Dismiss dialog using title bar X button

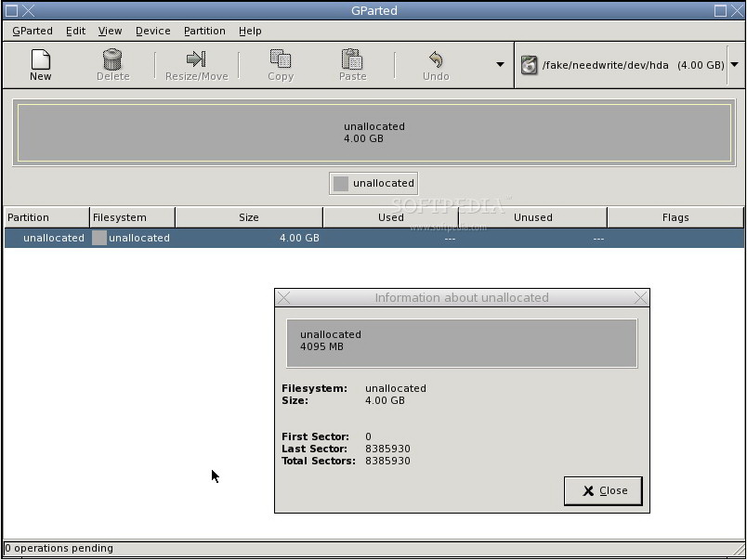click(x=640, y=298)
